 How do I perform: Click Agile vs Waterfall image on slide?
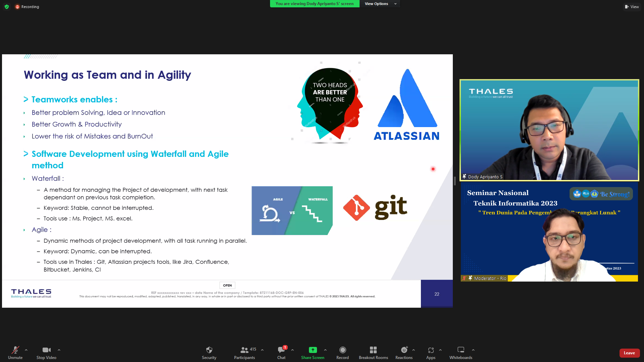tap(292, 210)
